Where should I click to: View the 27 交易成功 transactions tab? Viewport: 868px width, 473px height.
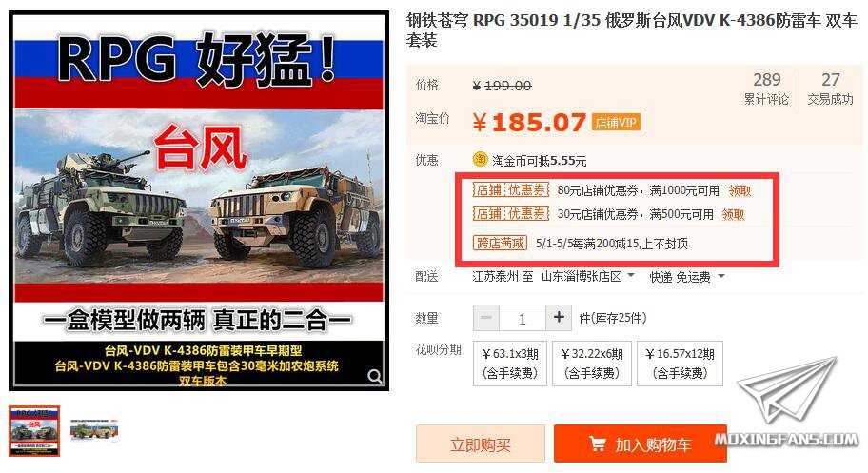[x=830, y=89]
